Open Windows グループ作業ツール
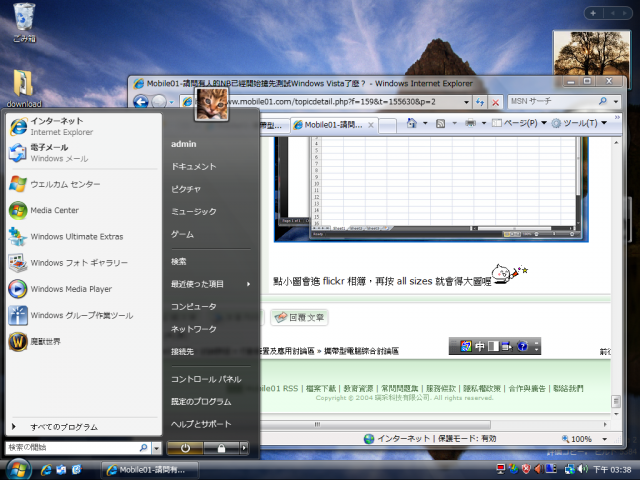Viewport: 640px width, 480px height. coord(84,315)
